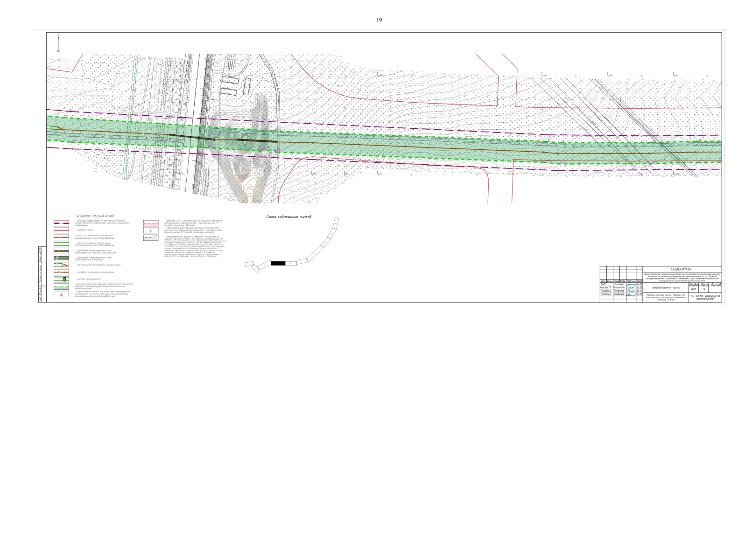The width and height of the screenshot is (745, 560).
Task: Click the black highlighted sheet in layout scheme
Action: [278, 263]
